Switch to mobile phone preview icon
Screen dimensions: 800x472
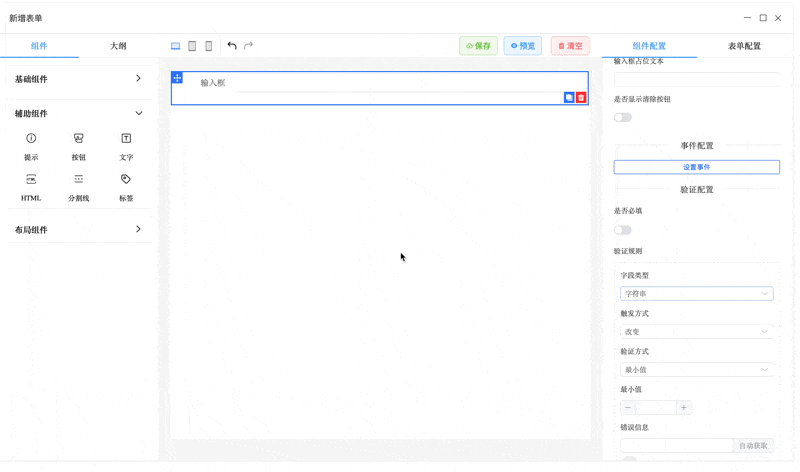click(208, 46)
